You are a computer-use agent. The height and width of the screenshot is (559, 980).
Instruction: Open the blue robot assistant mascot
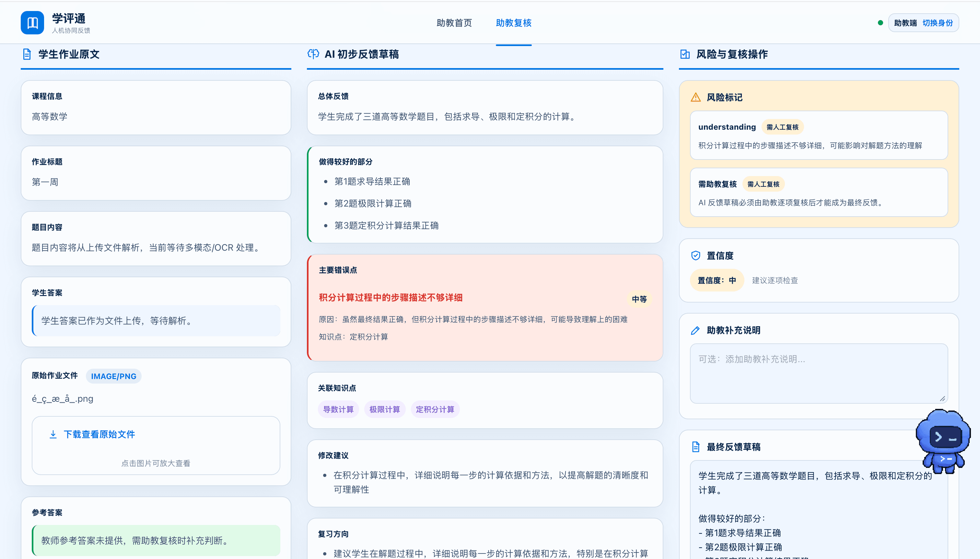(944, 441)
